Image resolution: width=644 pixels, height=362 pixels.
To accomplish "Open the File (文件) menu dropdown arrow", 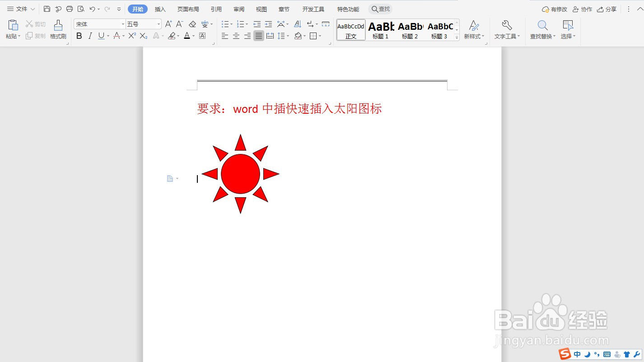I will click(x=33, y=9).
